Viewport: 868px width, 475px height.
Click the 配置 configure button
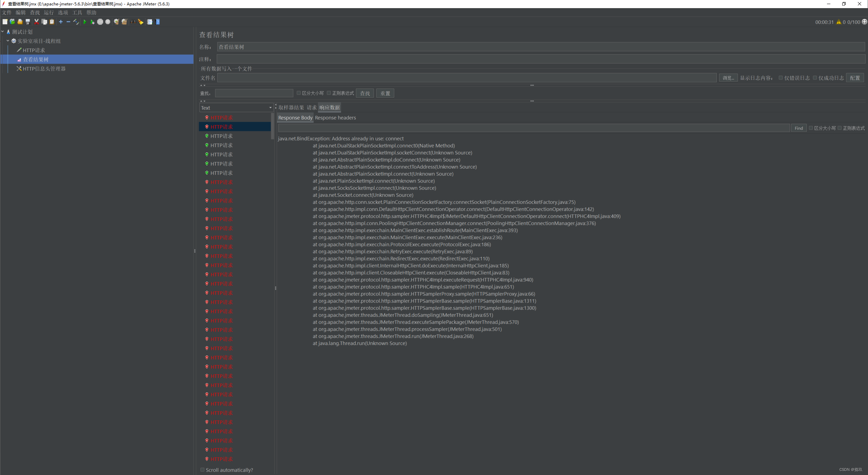point(855,78)
